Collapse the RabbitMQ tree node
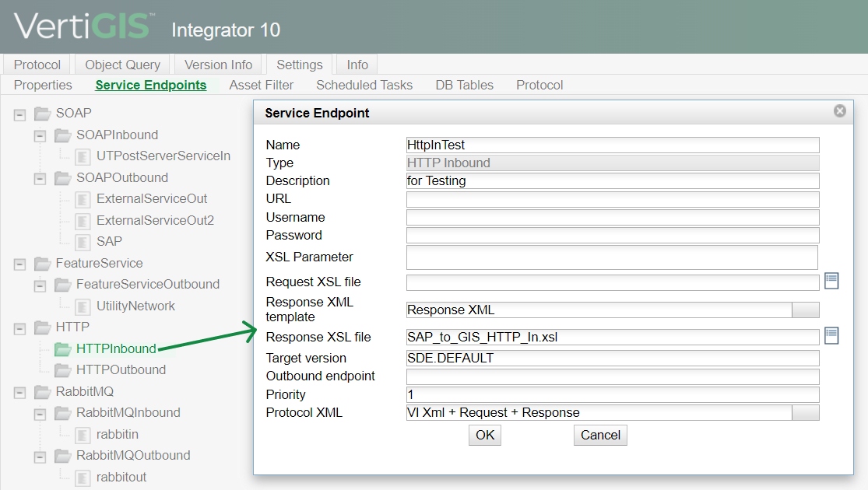Image resolution: width=868 pixels, height=490 pixels. [20, 394]
